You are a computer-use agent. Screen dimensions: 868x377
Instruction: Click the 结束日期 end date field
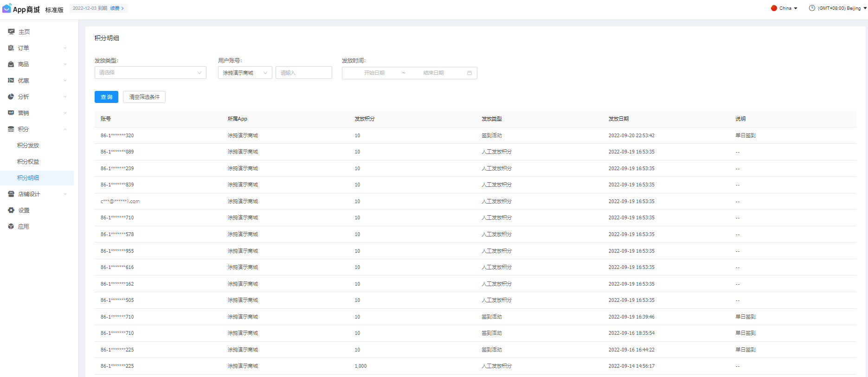433,73
